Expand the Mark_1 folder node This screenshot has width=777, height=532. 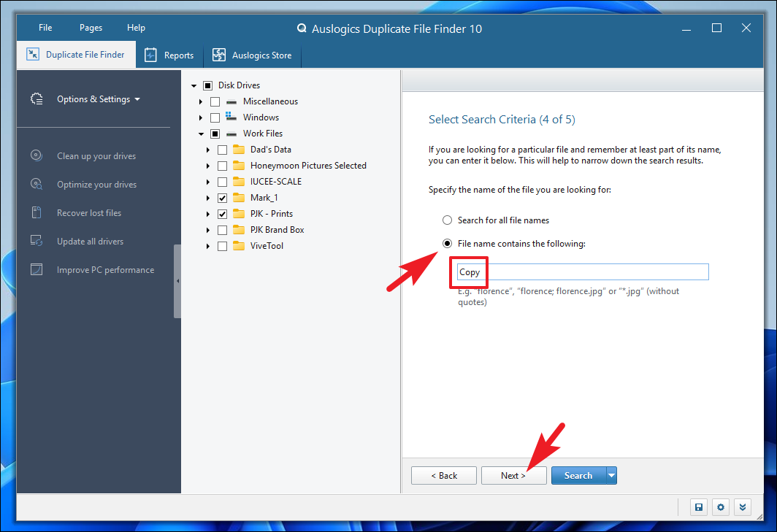click(208, 198)
